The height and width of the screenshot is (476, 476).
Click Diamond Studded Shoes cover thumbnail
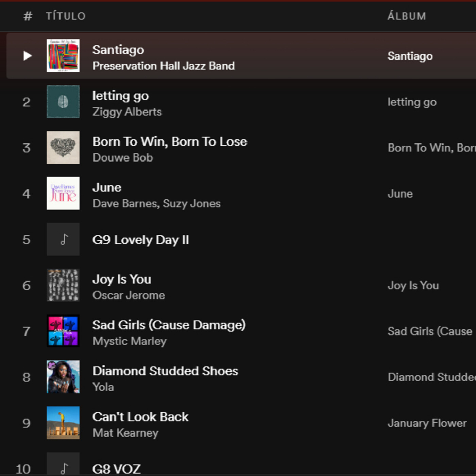(63, 377)
